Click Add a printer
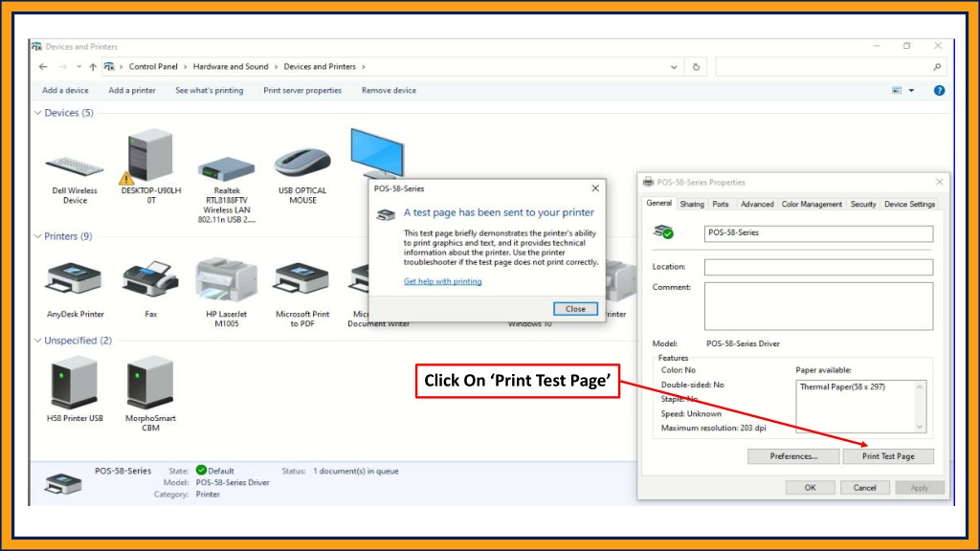980x551 pixels. [x=132, y=91]
